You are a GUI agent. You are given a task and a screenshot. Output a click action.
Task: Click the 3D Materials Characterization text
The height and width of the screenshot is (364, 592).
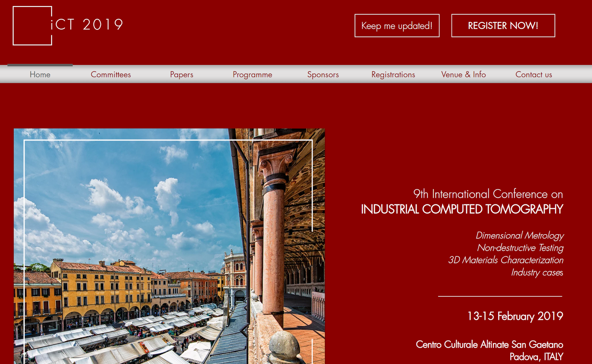(506, 260)
